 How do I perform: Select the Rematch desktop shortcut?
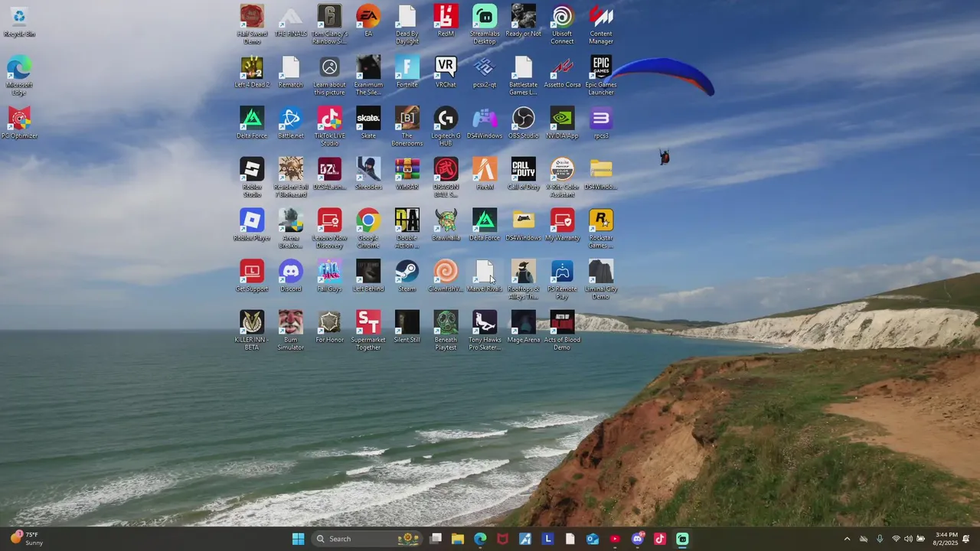291,73
